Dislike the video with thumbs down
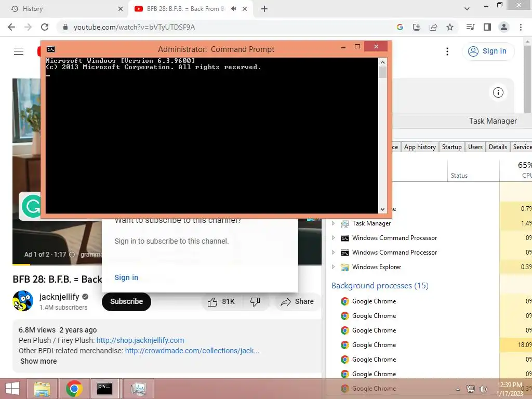532x399 pixels. (x=255, y=301)
